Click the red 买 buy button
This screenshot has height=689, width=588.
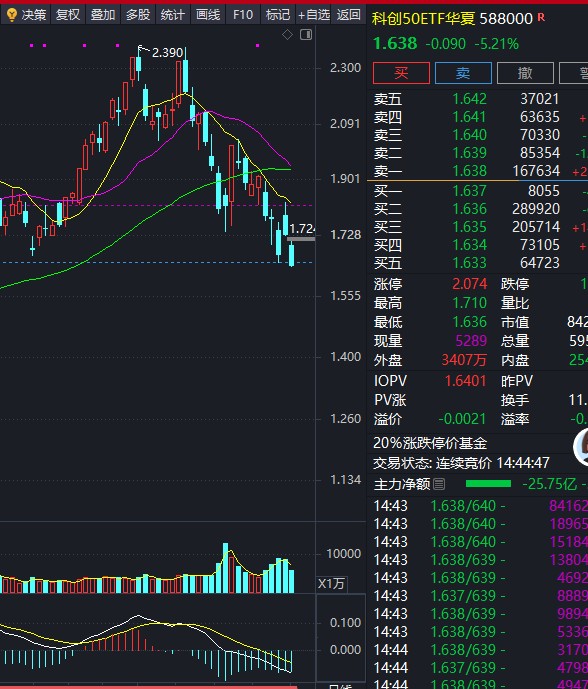[x=401, y=73]
